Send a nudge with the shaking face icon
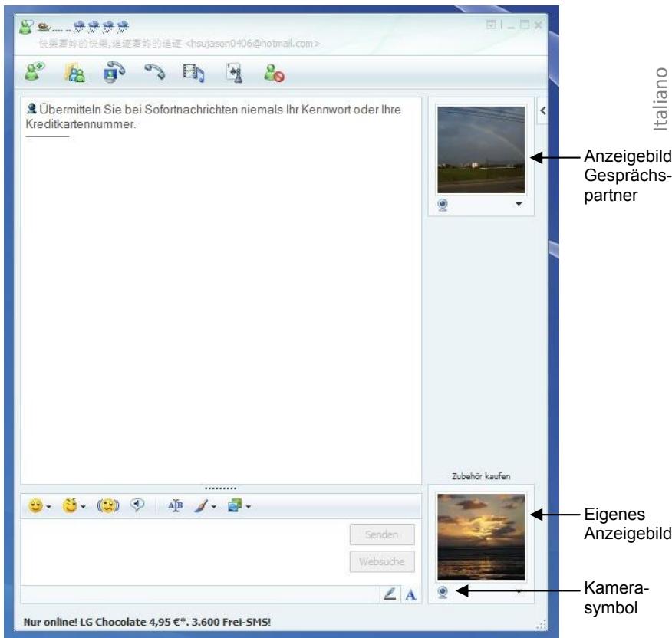This screenshot has height=638, width=672. point(107,506)
